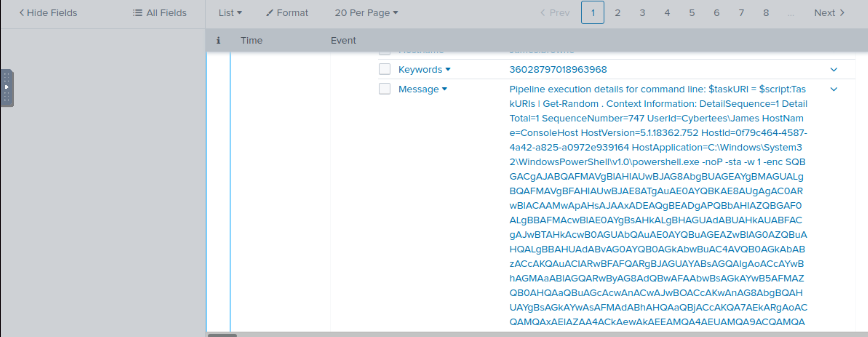Go to page 3 of results
Screen dimensions: 868x337
(x=642, y=13)
